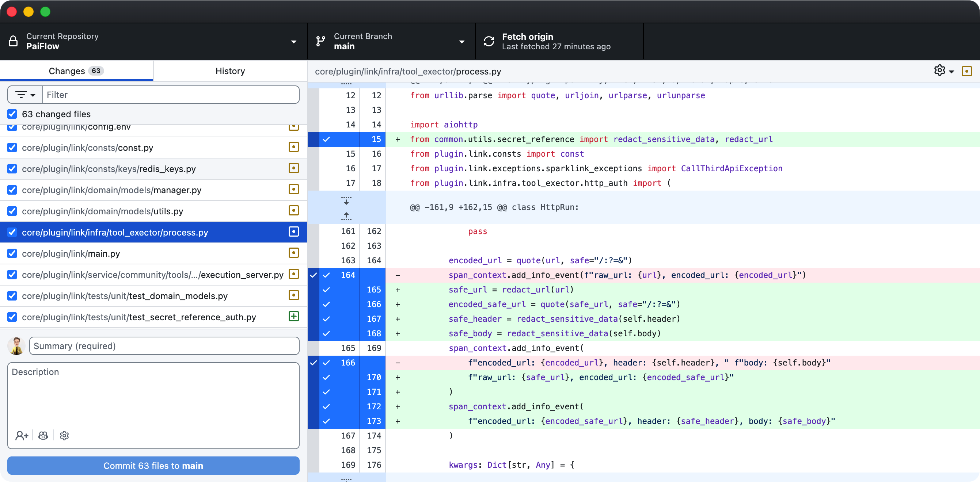Click modified status icon for manager.py

tap(294, 189)
